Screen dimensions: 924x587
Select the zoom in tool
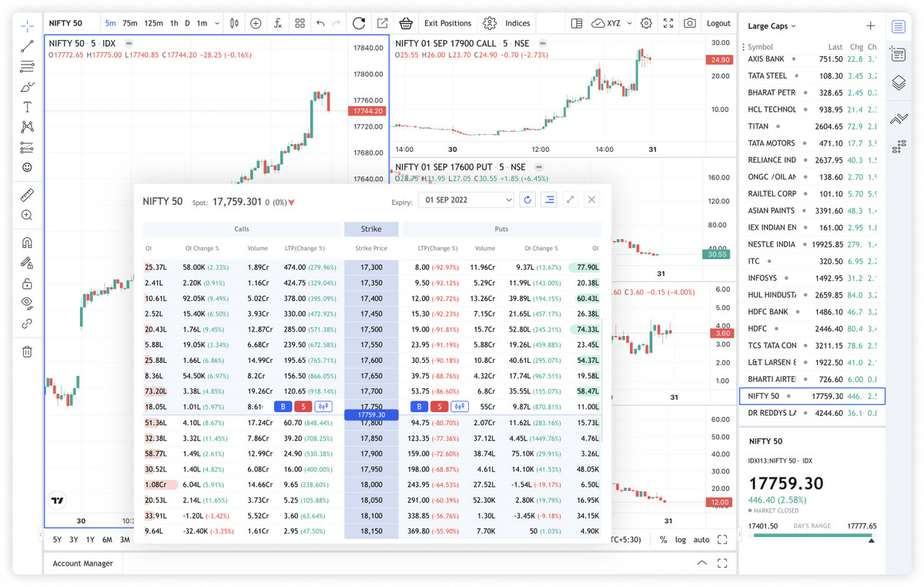click(x=27, y=216)
